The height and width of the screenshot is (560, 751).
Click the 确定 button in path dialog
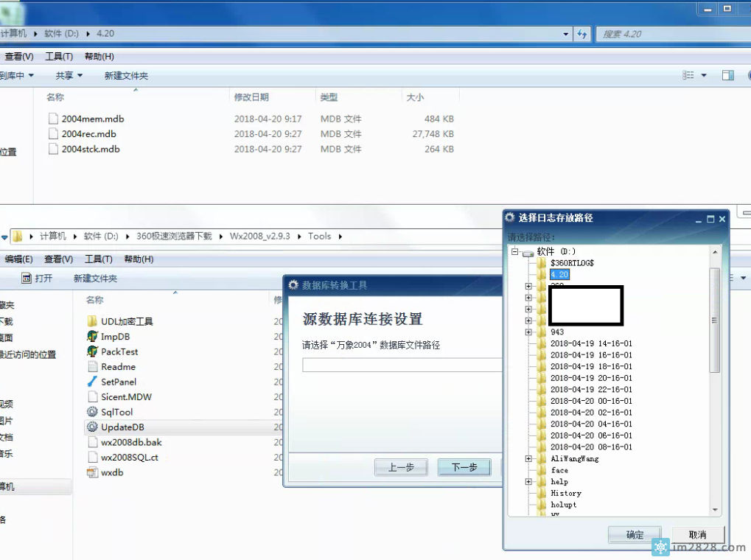click(x=634, y=535)
